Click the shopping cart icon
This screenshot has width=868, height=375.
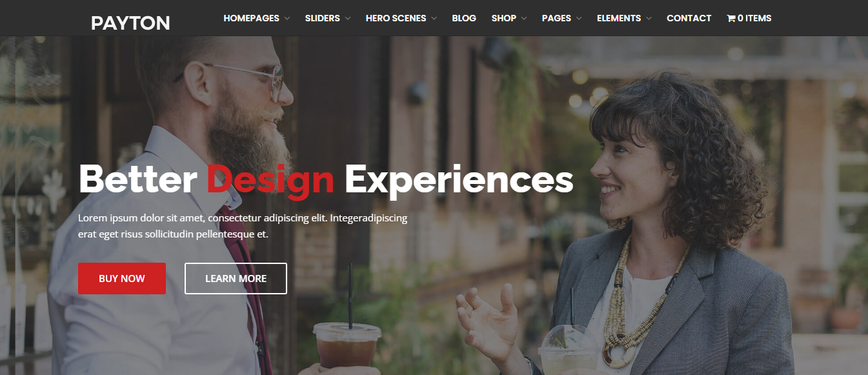click(x=731, y=18)
